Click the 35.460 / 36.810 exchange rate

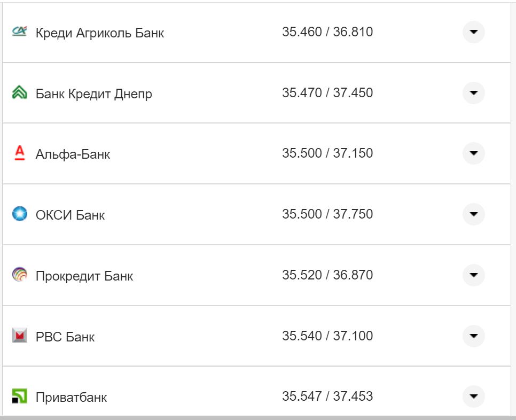click(327, 32)
